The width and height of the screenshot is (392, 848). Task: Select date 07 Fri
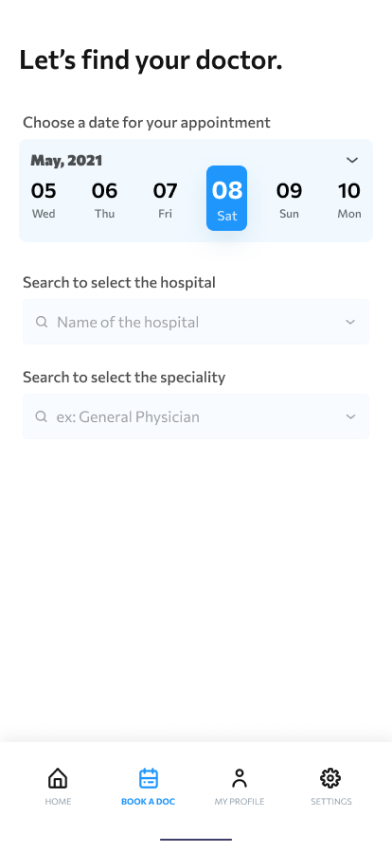(x=165, y=199)
